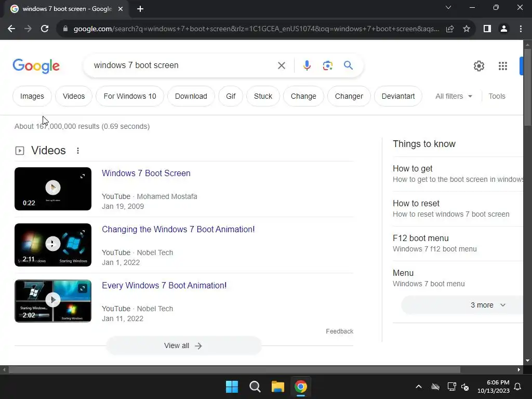Open Windows 7 Boot Screen video link

click(146, 174)
